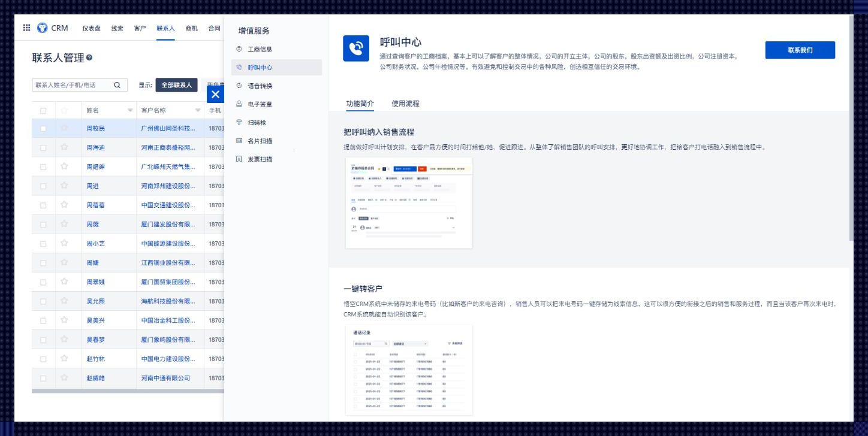Open 语音转换 in 增值服务 menu
868x436 pixels.
(x=276, y=86)
